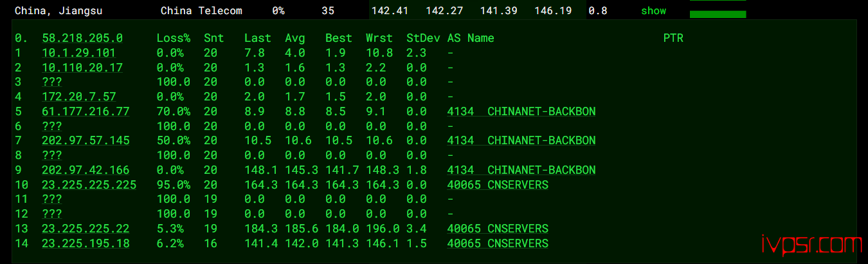Click the ??? link at hop 11
The width and height of the screenshot is (868, 264).
pyautogui.click(x=51, y=200)
